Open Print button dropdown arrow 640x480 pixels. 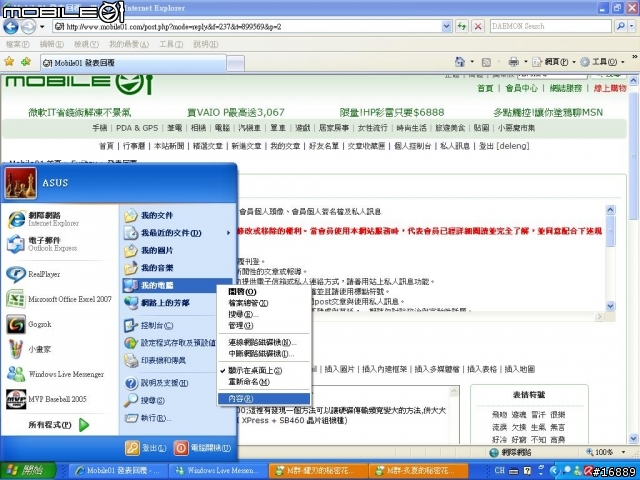(525, 62)
